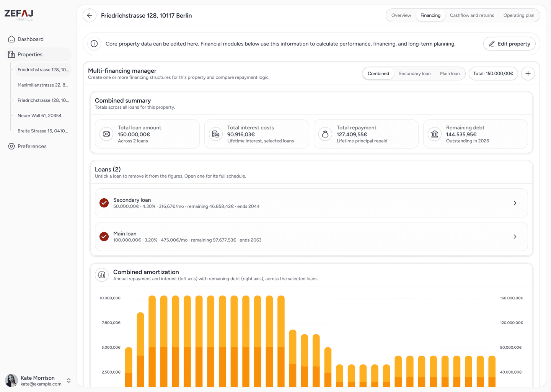551x392 pixels.
Task: Click the Combined amortization chart icon
Action: [102, 275]
